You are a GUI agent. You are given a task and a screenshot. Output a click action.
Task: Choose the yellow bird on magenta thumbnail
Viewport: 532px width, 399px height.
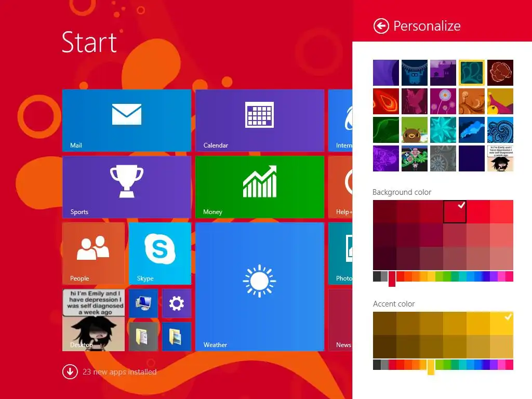[x=500, y=101]
